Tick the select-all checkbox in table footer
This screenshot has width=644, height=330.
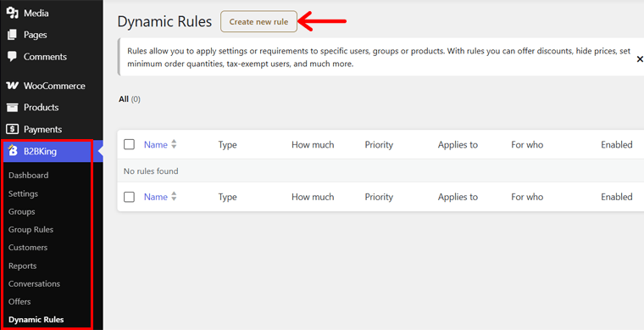pyautogui.click(x=129, y=197)
